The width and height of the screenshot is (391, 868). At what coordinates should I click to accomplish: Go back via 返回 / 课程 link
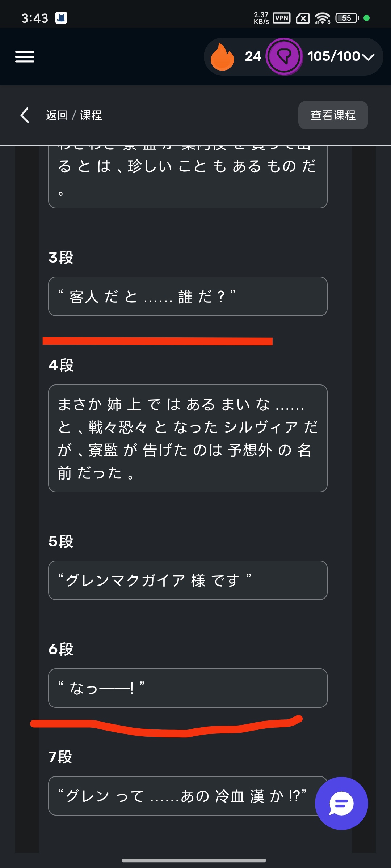point(74,115)
